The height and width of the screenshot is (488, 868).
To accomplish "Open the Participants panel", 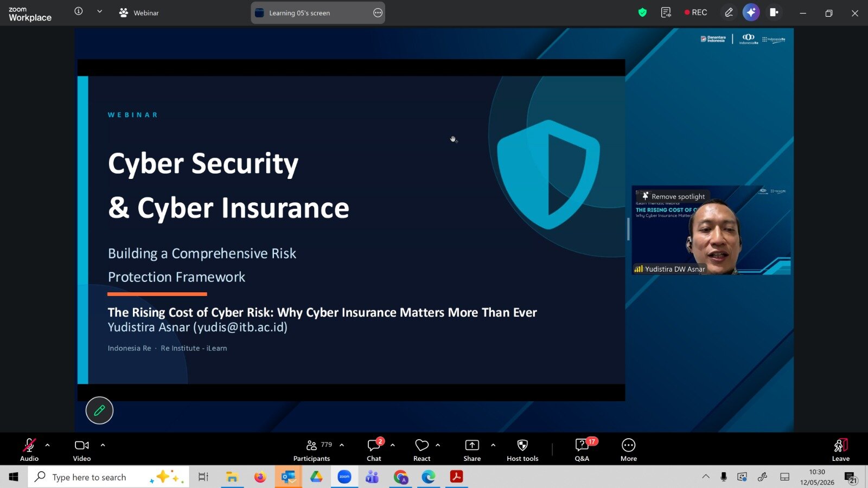I will point(311,450).
